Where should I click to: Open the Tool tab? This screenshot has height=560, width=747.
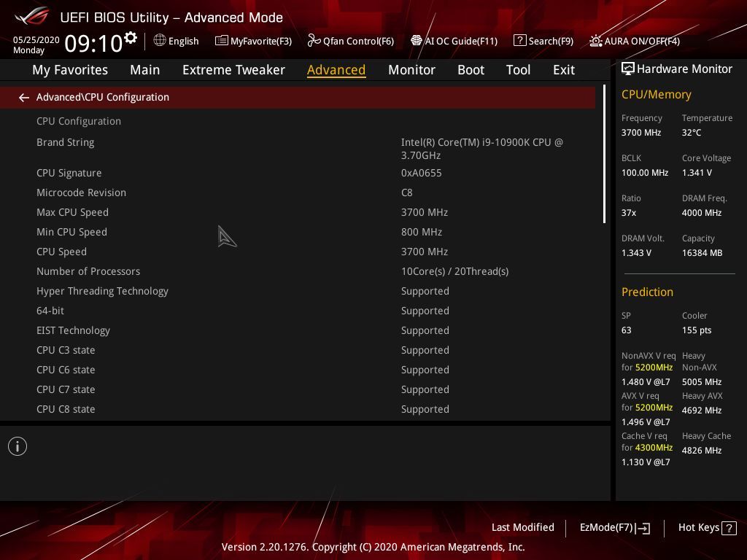(x=518, y=70)
